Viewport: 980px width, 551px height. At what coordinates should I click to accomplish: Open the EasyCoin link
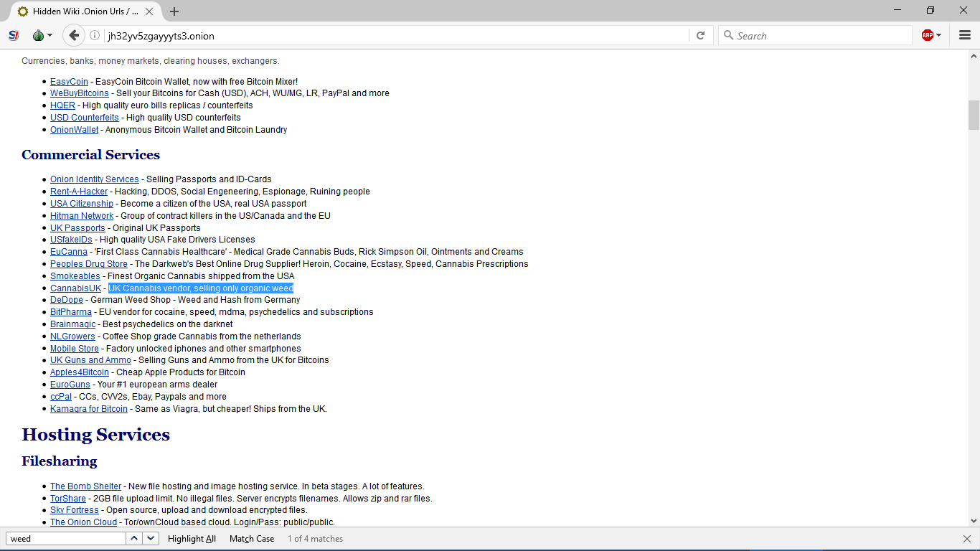[69, 82]
